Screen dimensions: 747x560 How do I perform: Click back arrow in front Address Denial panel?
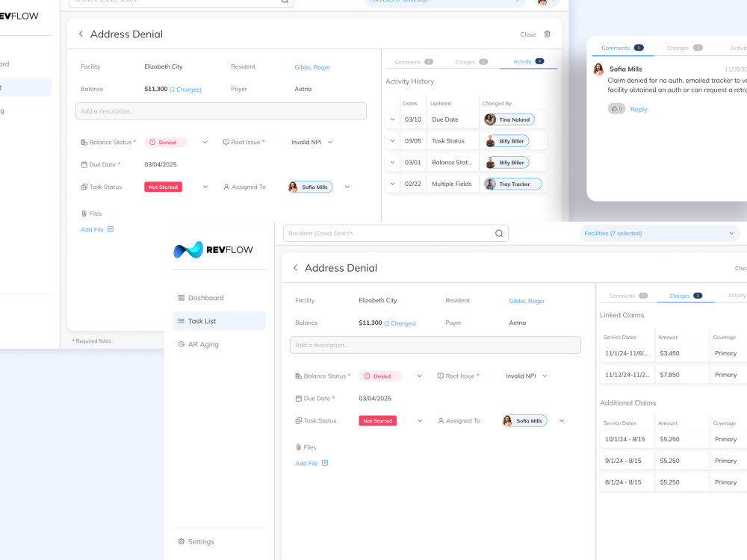295,267
